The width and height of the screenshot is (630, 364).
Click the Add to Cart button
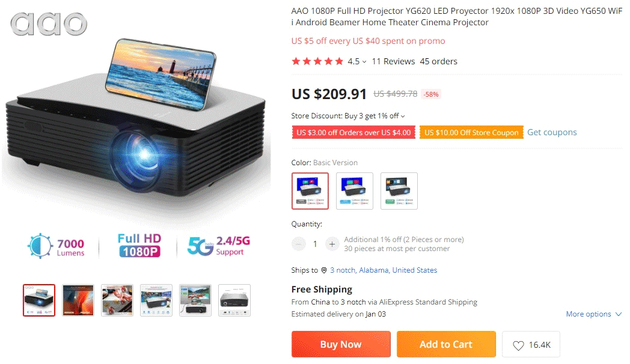pyautogui.click(x=446, y=344)
